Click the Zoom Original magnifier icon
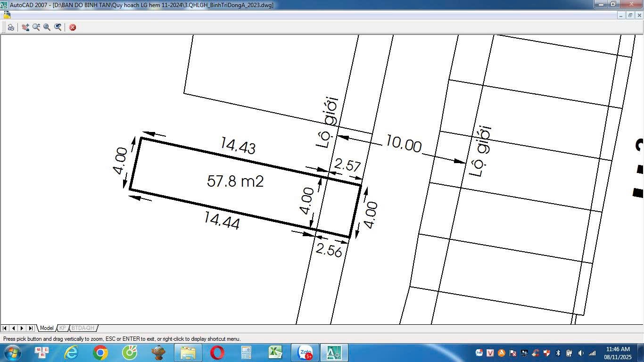This screenshot has width=644, height=362. click(x=58, y=27)
